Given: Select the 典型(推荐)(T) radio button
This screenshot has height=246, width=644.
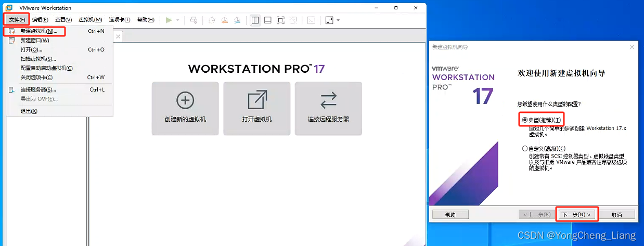Looking at the screenshot, I should tap(524, 120).
